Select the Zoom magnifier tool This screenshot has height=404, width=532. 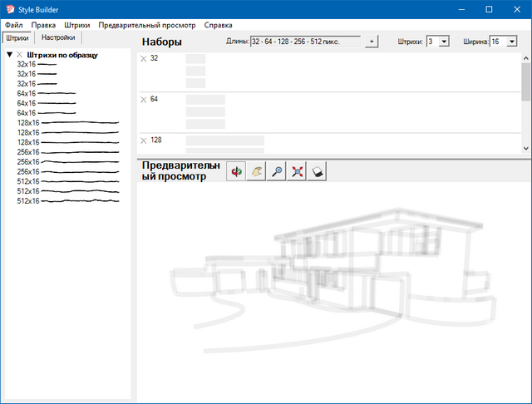click(277, 171)
